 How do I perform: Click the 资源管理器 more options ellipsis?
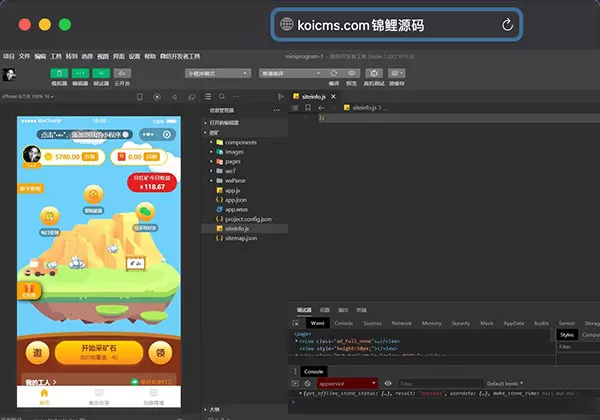276,110
